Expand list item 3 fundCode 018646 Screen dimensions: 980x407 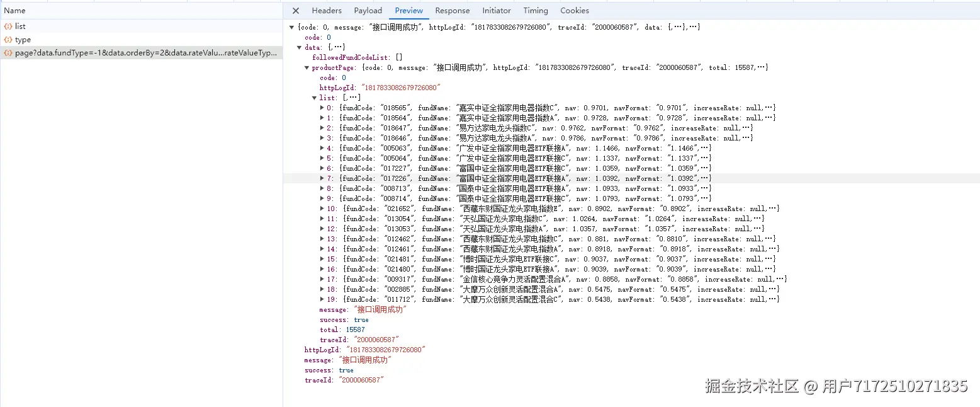point(322,139)
